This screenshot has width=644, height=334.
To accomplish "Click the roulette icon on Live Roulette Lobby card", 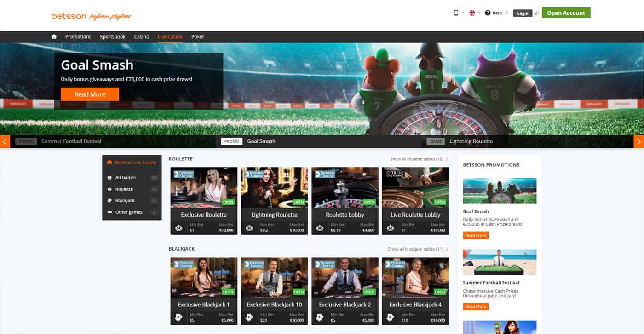I will (391, 228).
